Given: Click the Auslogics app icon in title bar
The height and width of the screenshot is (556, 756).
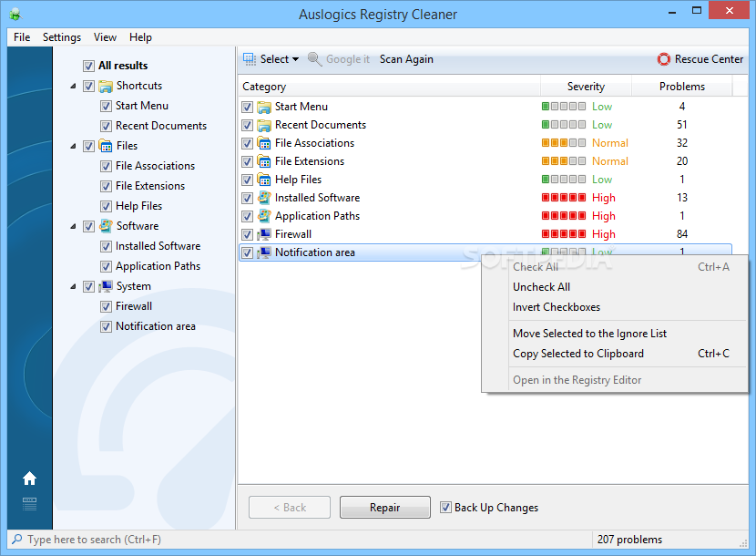Looking at the screenshot, I should click(15, 14).
